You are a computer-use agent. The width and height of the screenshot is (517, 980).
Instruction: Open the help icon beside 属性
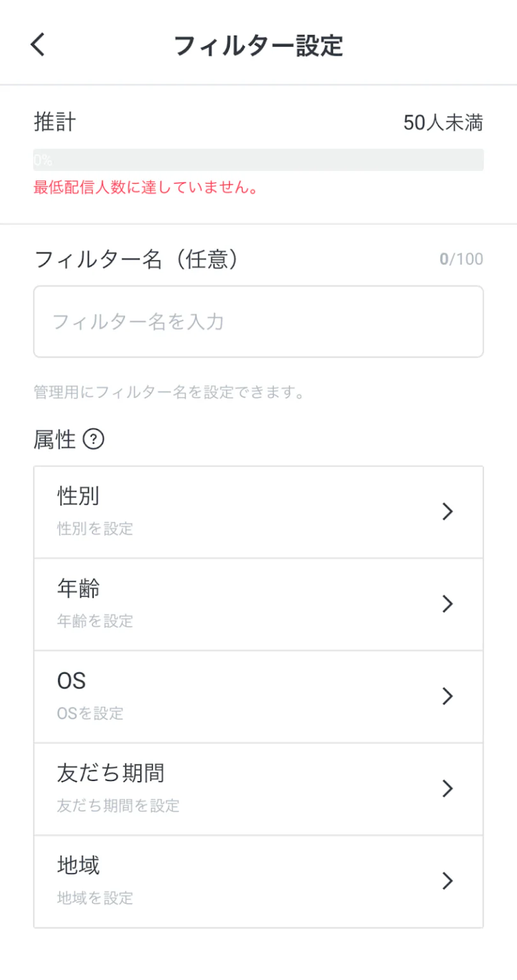click(x=94, y=440)
